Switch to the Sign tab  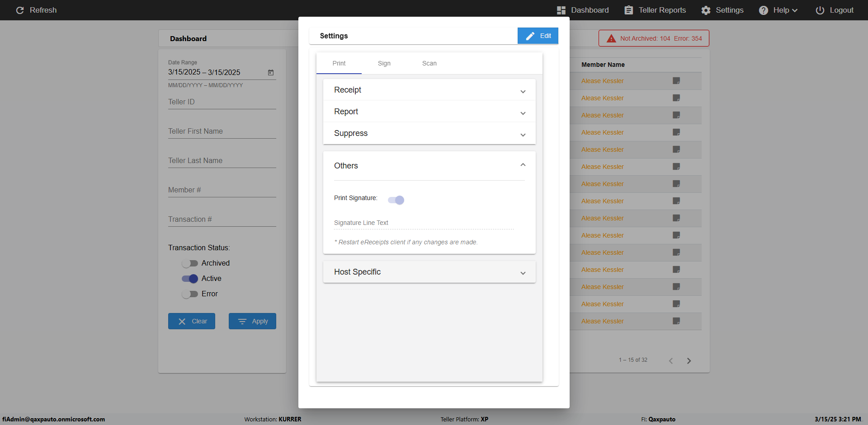point(384,63)
